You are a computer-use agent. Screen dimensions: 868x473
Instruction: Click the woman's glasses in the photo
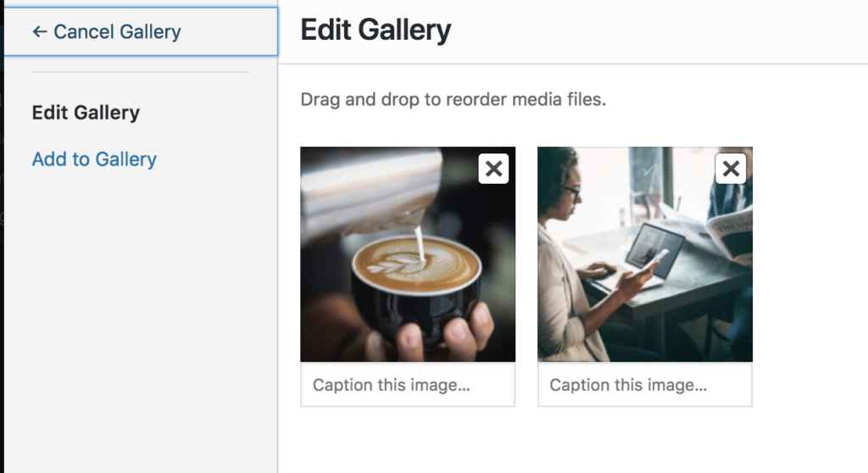(572, 191)
